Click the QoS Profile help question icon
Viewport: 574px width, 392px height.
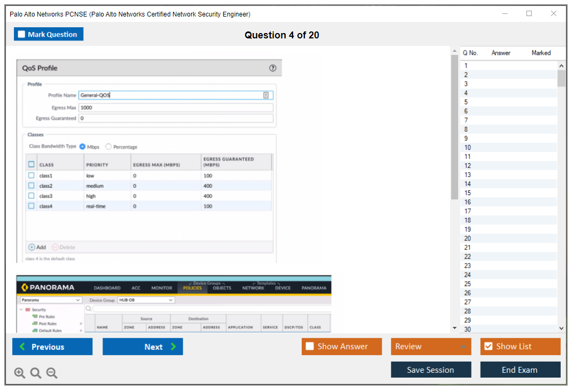[273, 68]
